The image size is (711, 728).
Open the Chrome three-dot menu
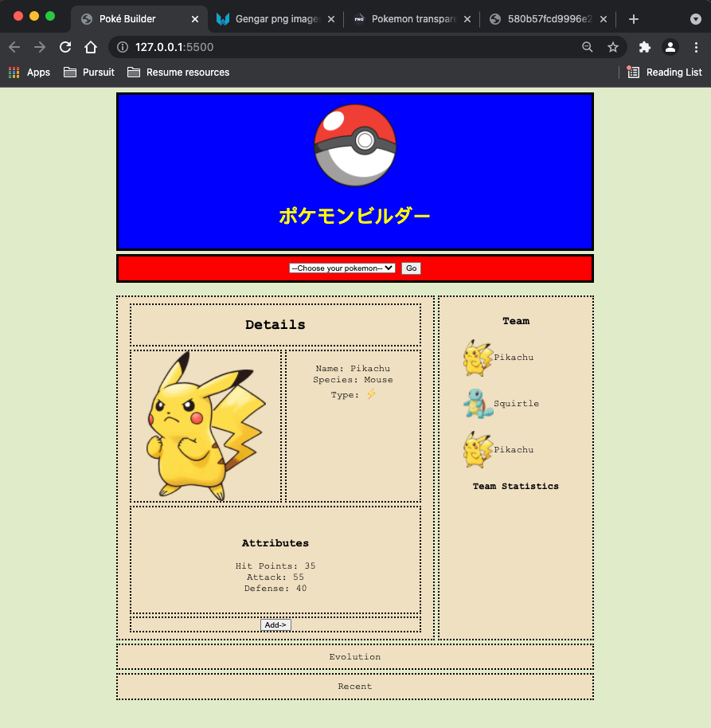pos(696,47)
